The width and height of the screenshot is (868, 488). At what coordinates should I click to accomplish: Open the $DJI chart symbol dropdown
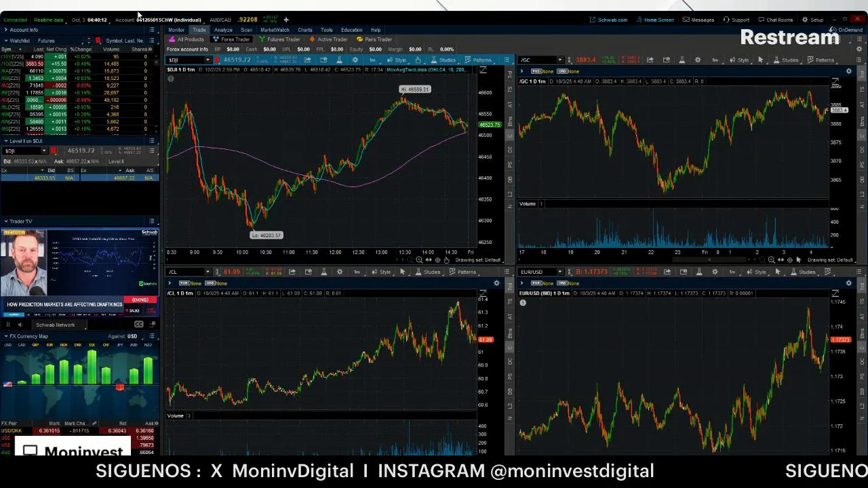[208, 60]
